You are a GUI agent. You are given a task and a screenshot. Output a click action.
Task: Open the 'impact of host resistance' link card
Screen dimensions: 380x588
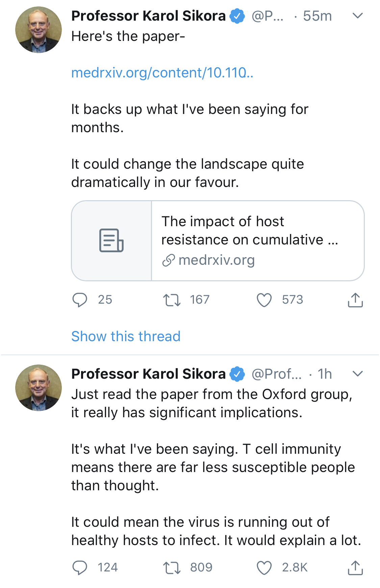click(x=250, y=240)
